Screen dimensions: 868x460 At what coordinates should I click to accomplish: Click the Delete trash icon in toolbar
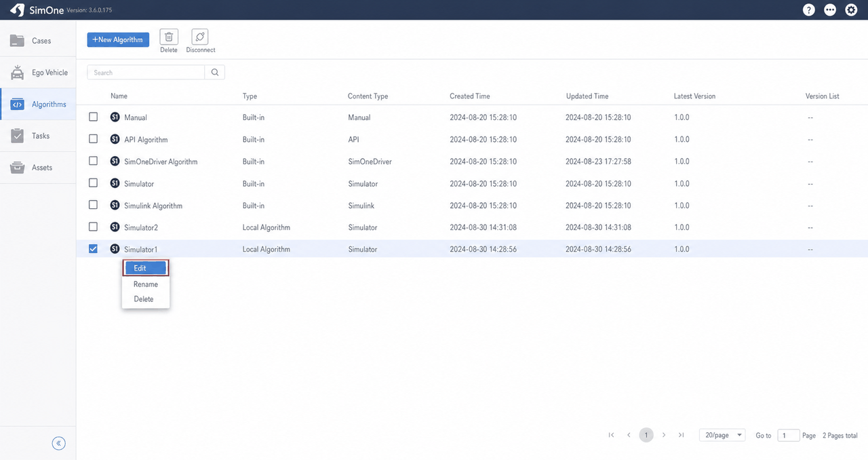pyautogui.click(x=169, y=37)
